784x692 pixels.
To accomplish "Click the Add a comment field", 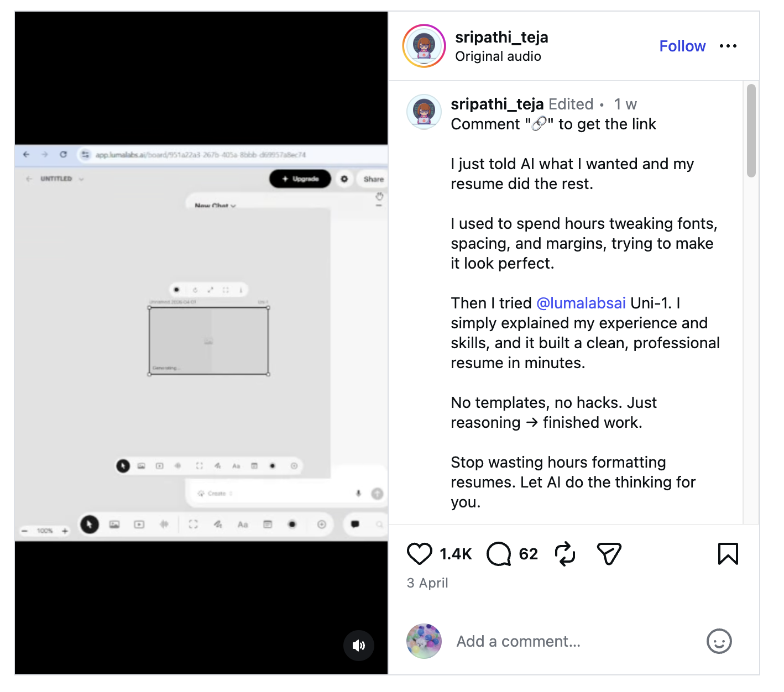I will [575, 641].
